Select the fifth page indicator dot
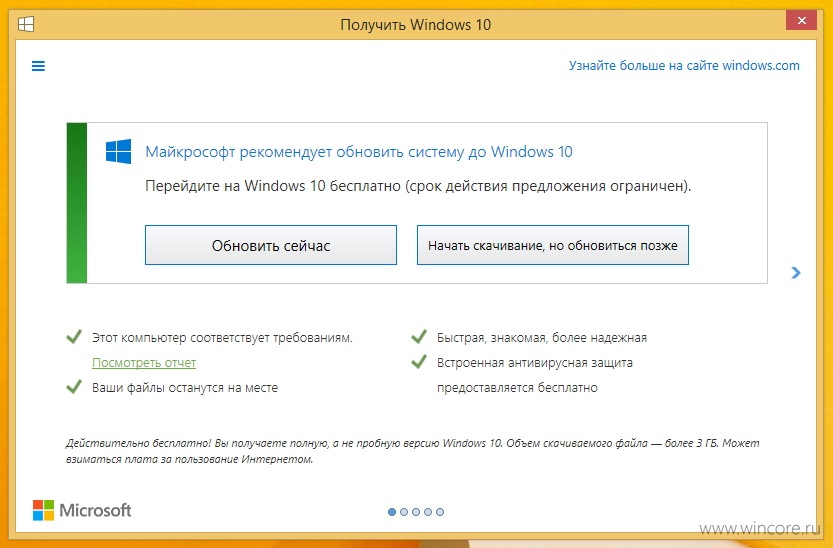Screen dimensions: 833x548 [440, 512]
